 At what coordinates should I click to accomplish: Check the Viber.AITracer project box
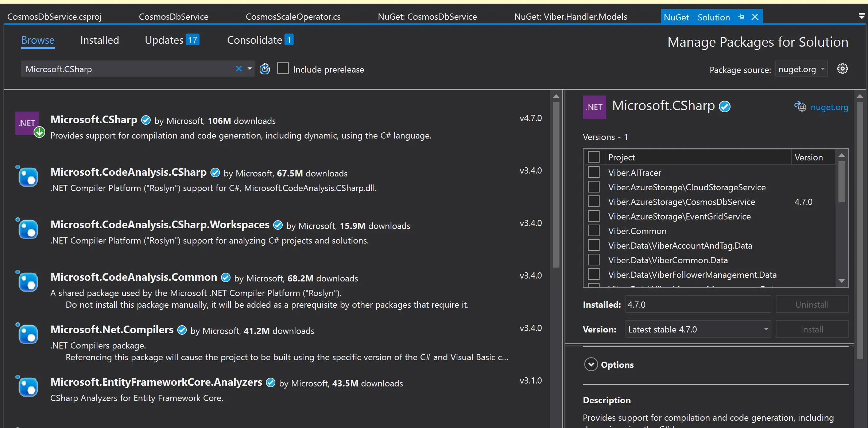click(594, 172)
